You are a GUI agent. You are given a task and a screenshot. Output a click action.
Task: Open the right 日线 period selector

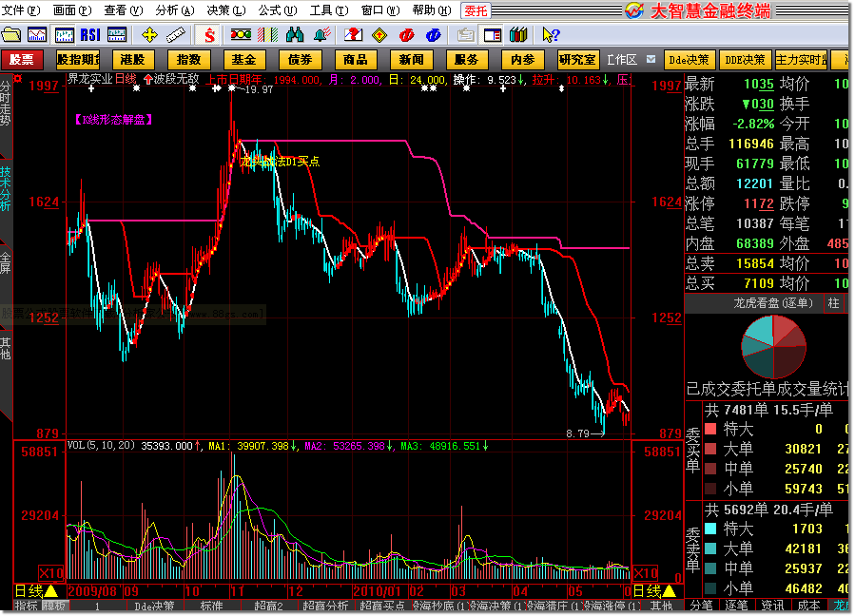pyautogui.click(x=654, y=591)
